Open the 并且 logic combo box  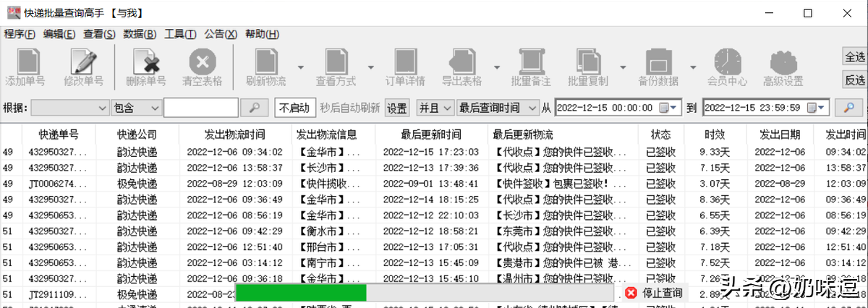(x=435, y=108)
